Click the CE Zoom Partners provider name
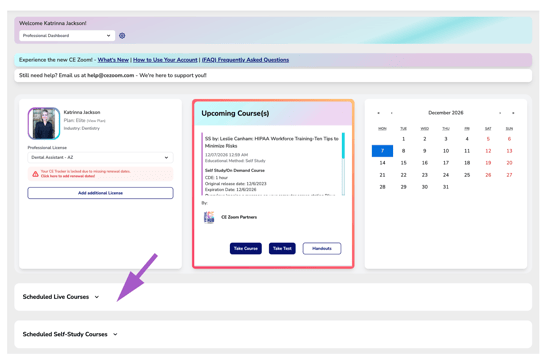This screenshot has height=360, width=546. click(239, 217)
